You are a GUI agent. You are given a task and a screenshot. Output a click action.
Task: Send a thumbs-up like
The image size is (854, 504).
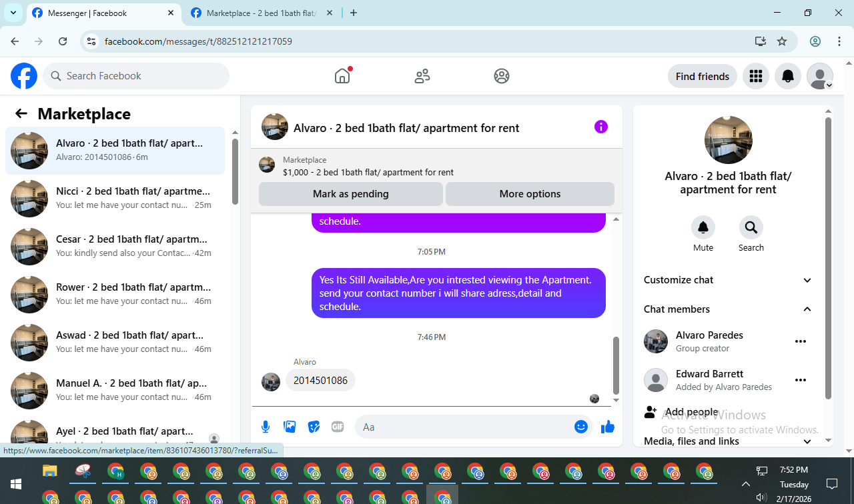pyautogui.click(x=608, y=427)
